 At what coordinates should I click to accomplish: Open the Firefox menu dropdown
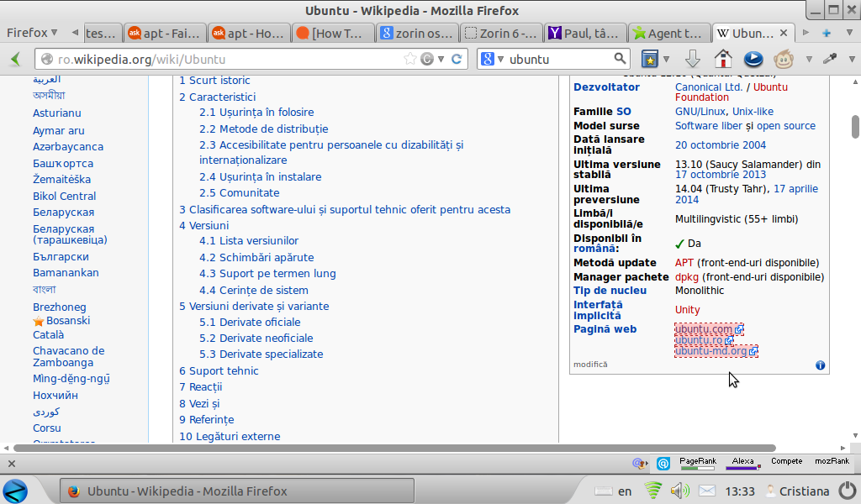(x=32, y=33)
